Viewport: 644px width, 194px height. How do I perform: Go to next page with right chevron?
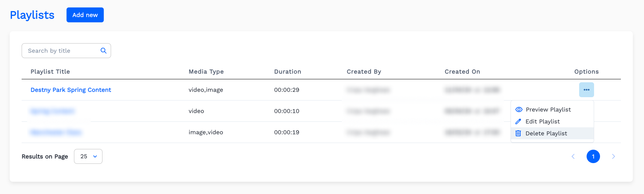[x=613, y=156]
